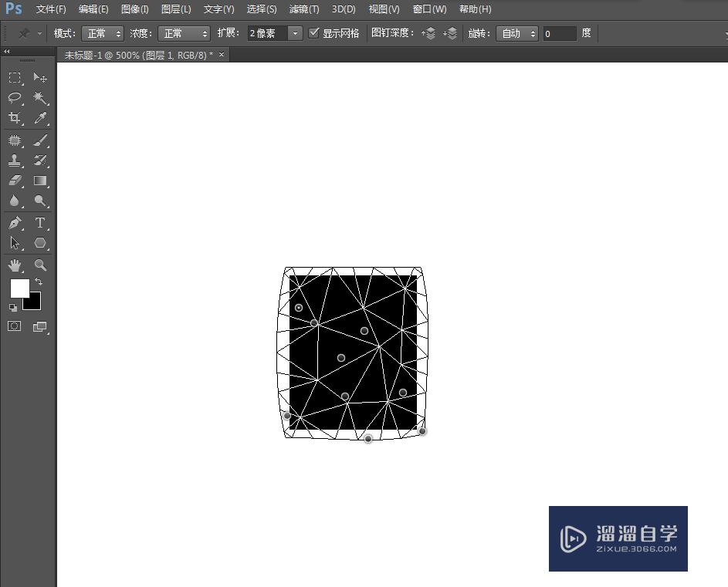Select the Spot Healing Brush tool
The height and width of the screenshot is (587, 728).
click(15, 140)
